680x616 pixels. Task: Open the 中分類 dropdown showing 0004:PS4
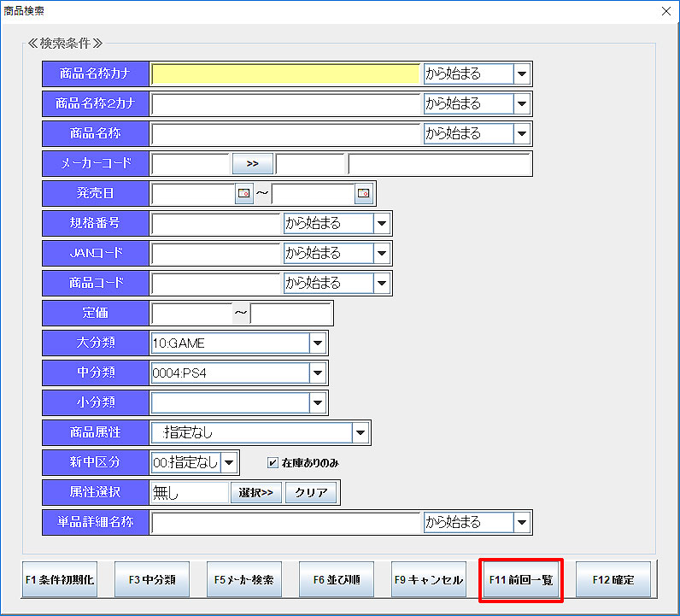318,373
